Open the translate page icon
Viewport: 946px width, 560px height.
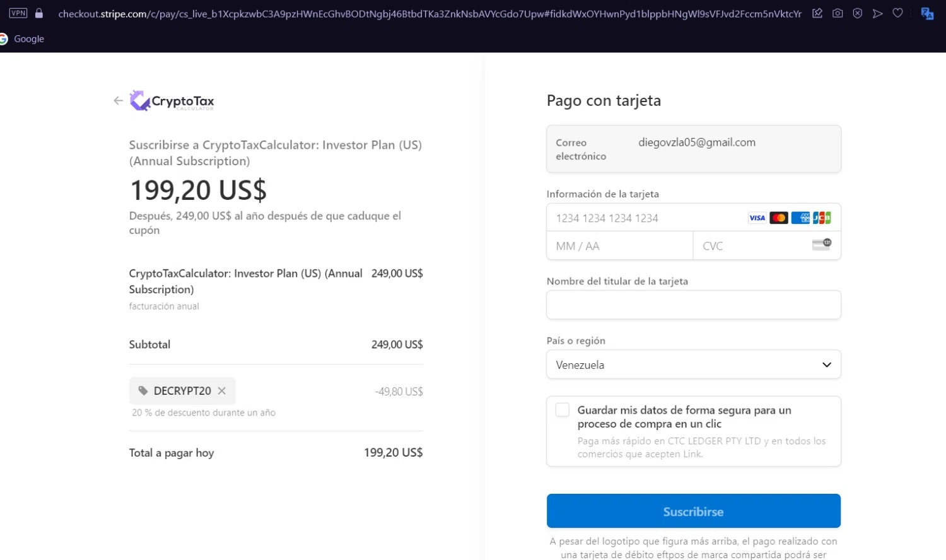927,13
